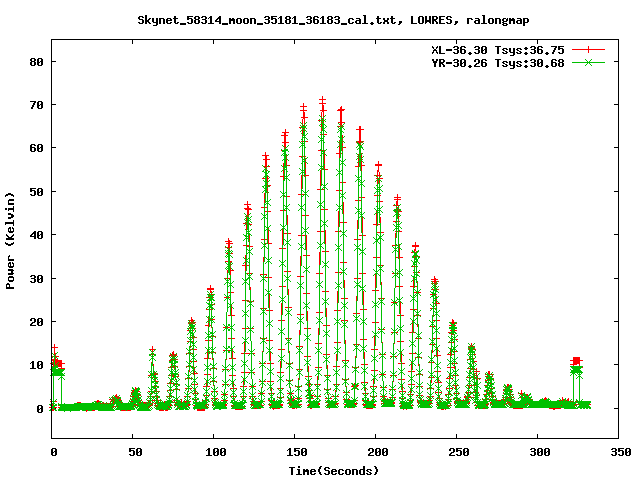
Task: Click x-axis tick label 200
Action: [378, 452]
